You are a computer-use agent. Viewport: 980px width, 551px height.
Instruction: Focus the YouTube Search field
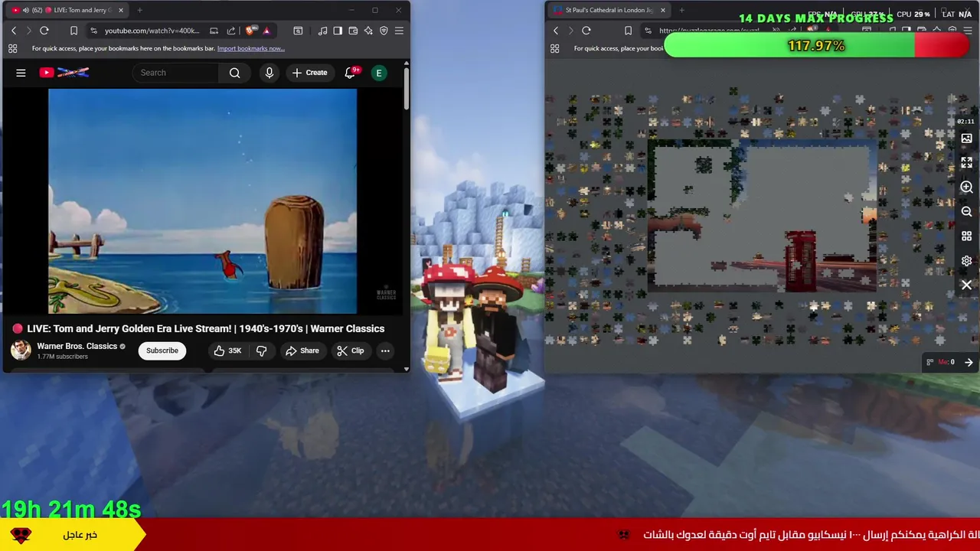(x=176, y=73)
